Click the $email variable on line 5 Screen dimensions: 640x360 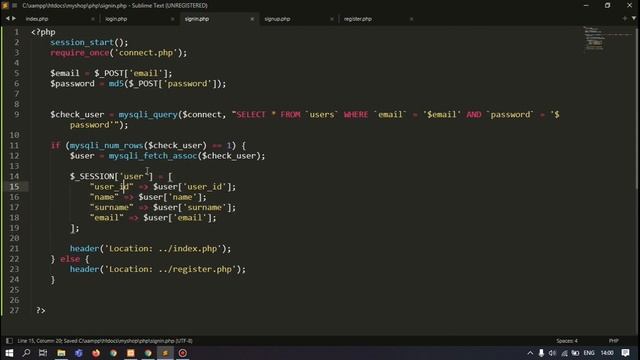[64, 73]
